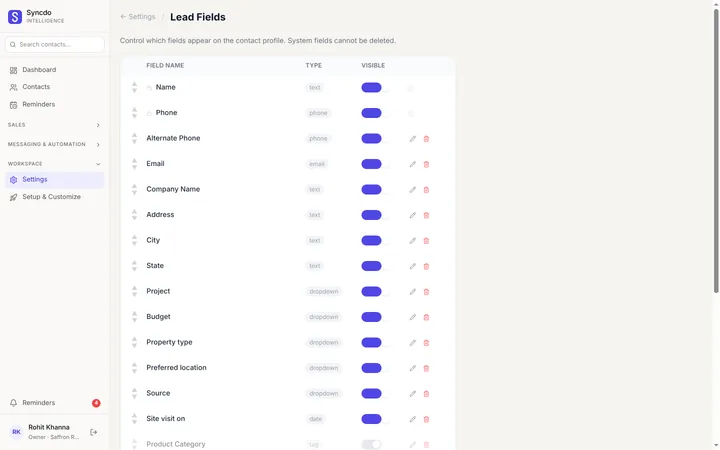Open Reminders with the red notification badge
Viewport: 720px width, 450px height.
(54, 403)
